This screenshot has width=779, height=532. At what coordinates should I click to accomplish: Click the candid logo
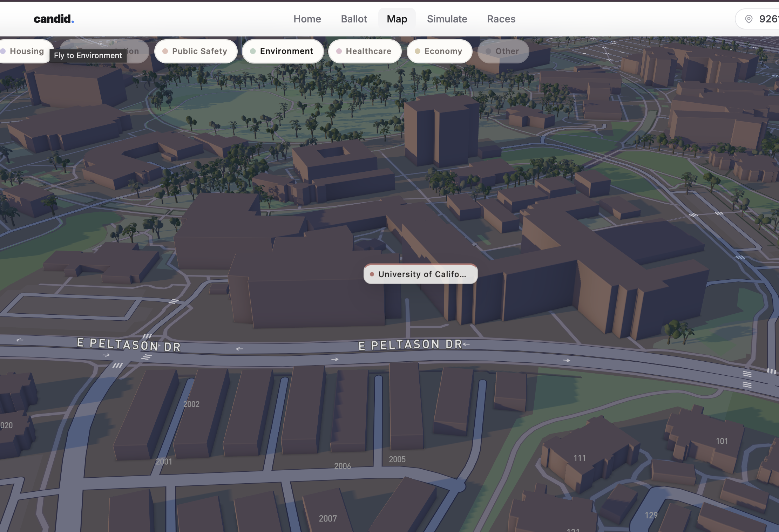[54, 19]
